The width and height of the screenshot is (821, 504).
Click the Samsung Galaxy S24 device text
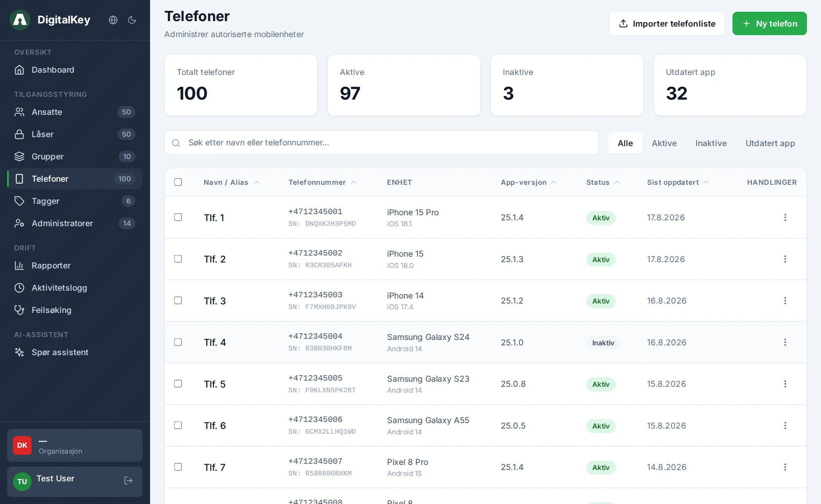pyautogui.click(x=428, y=337)
